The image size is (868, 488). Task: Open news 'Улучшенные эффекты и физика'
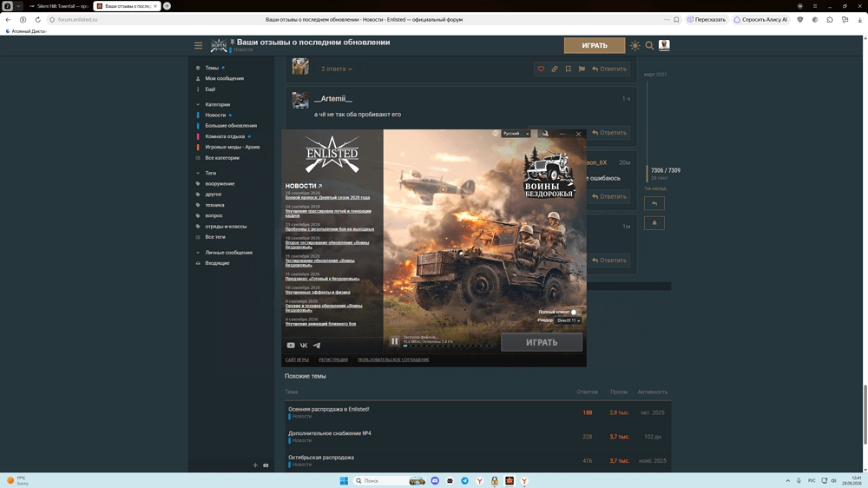click(317, 292)
